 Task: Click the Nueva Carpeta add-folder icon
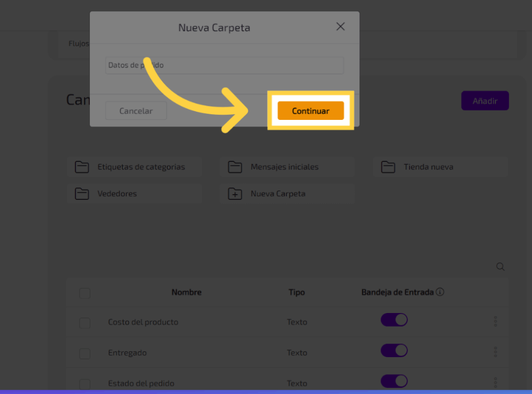(235, 194)
